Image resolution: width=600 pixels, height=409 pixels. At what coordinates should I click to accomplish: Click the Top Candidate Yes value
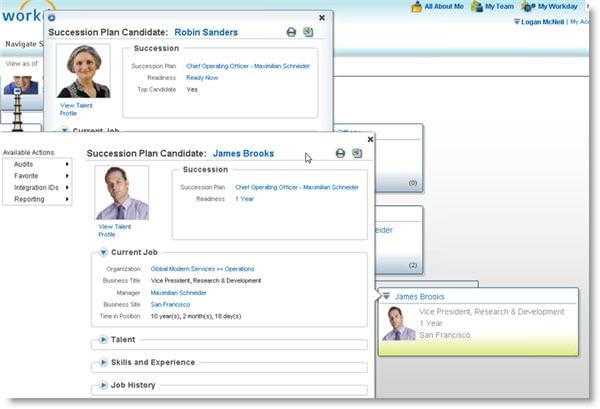192,90
